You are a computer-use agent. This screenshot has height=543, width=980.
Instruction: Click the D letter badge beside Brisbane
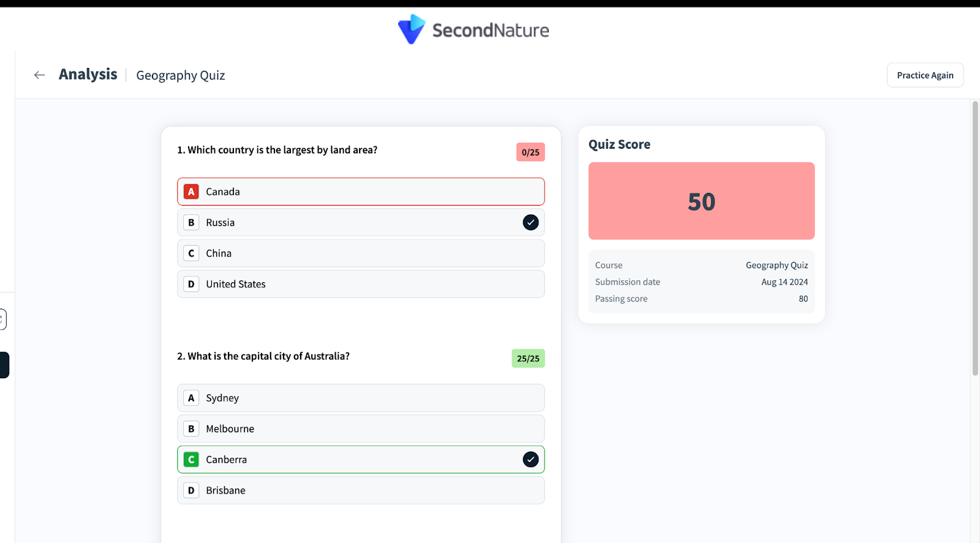(191, 490)
